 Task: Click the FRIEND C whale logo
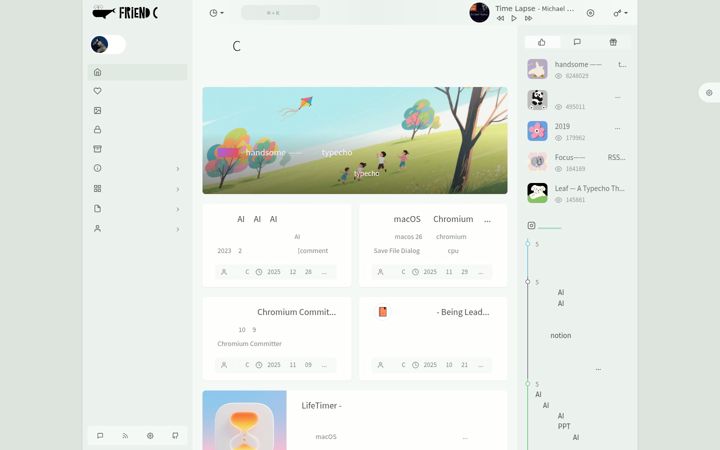tap(125, 12)
